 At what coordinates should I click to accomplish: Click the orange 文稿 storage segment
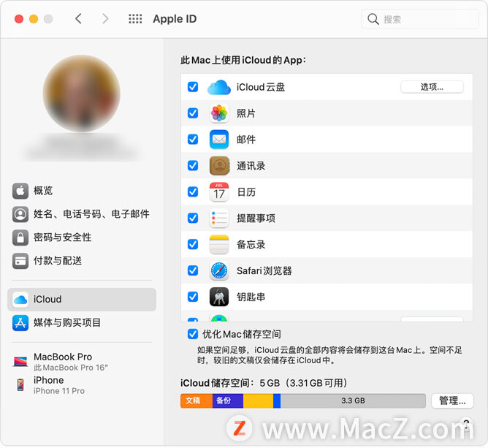coord(197,400)
